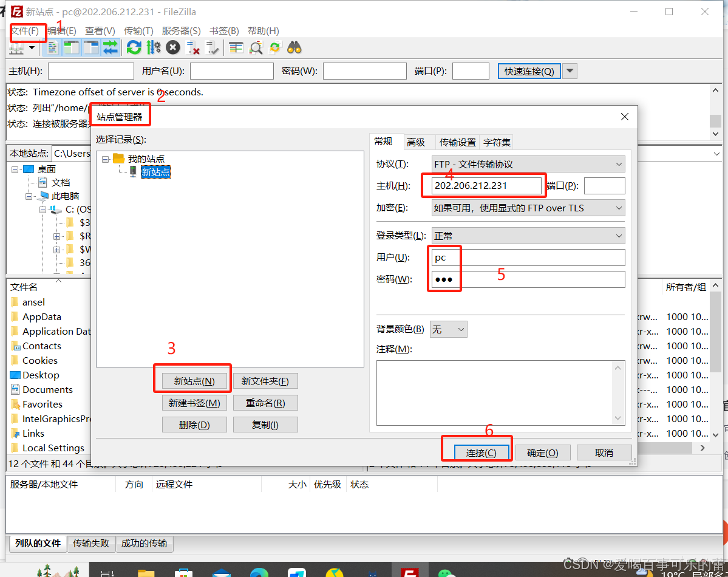Click the site host field with 202.206.212.231
The image size is (728, 577).
486,185
